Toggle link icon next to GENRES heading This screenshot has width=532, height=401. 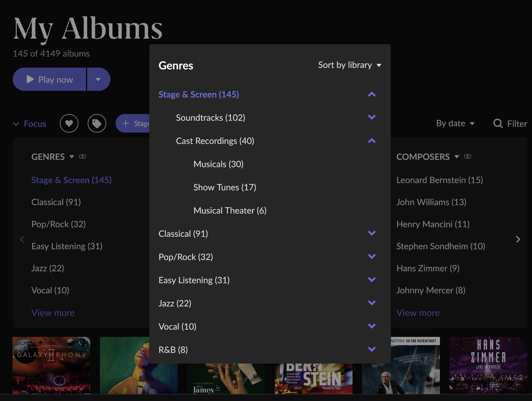82,157
